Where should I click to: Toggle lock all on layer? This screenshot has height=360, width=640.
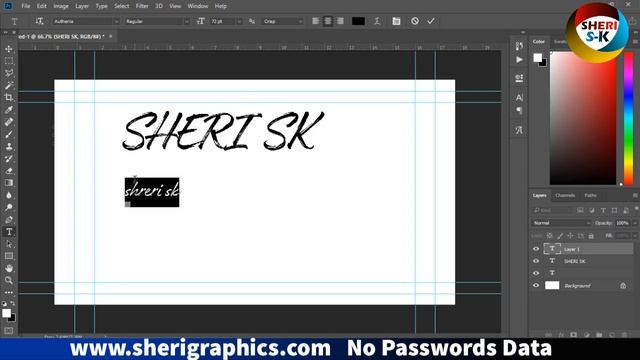pos(591,236)
